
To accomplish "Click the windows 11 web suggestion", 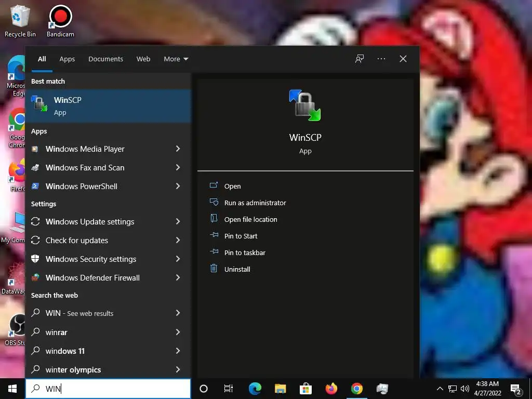I will point(108,351).
